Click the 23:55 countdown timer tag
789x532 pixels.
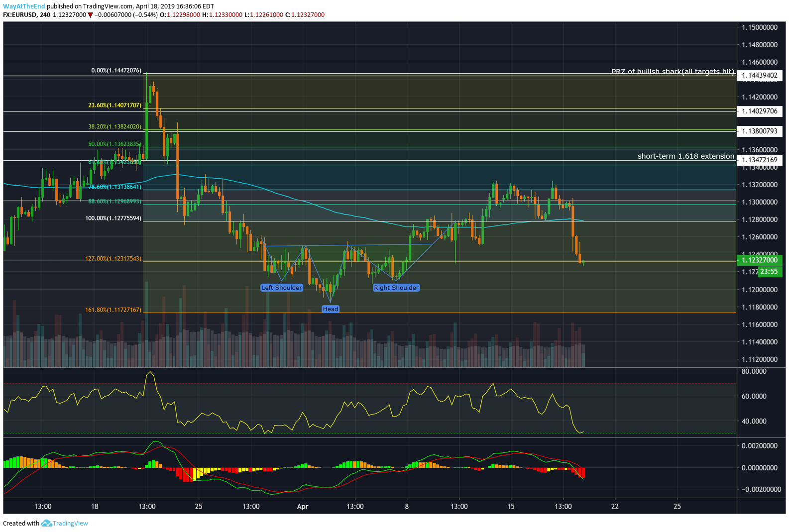(x=769, y=272)
